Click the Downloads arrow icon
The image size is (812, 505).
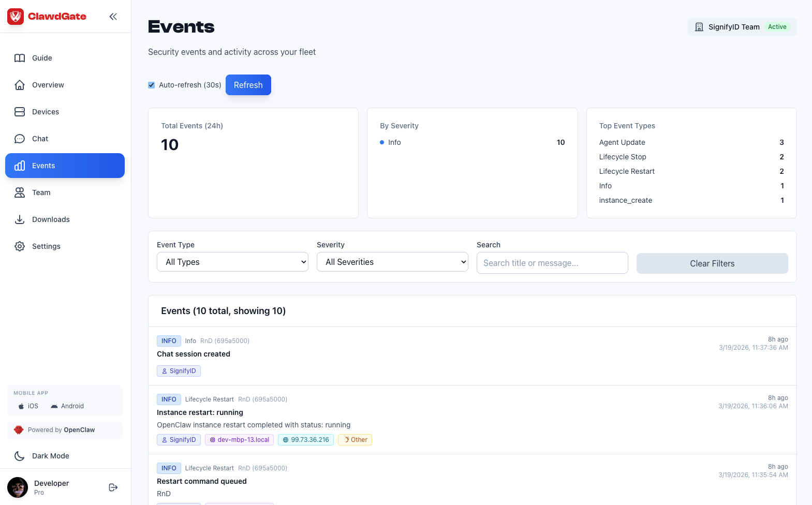pos(20,219)
